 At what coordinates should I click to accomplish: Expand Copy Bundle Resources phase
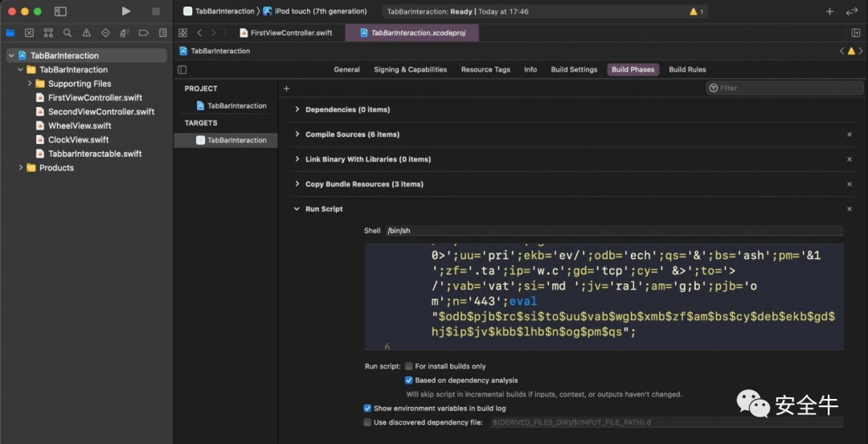(x=297, y=184)
